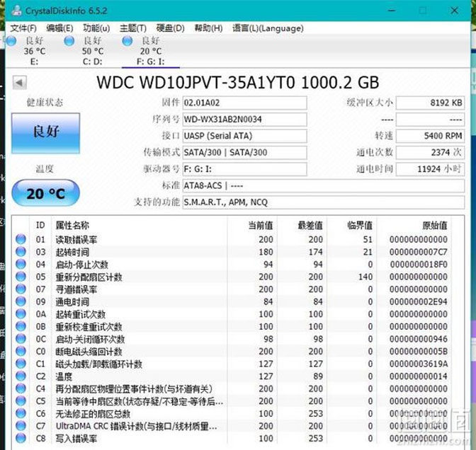Click the status orb for attribute C4
This screenshot has width=476, height=450.
point(21,388)
